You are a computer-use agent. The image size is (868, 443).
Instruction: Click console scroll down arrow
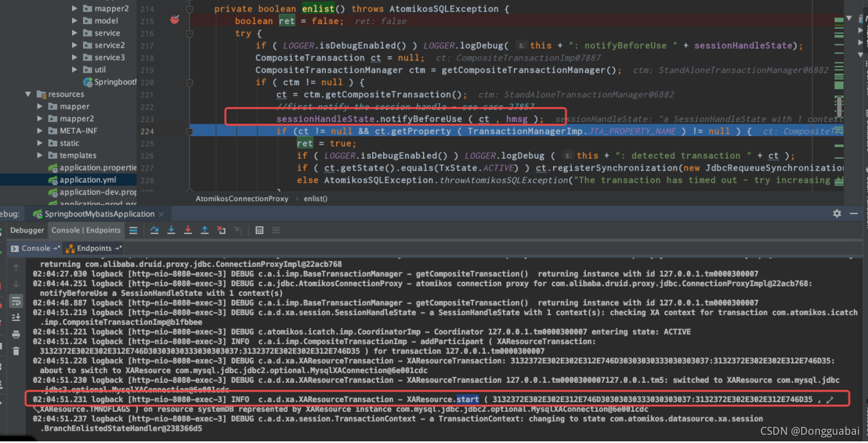pos(16,284)
